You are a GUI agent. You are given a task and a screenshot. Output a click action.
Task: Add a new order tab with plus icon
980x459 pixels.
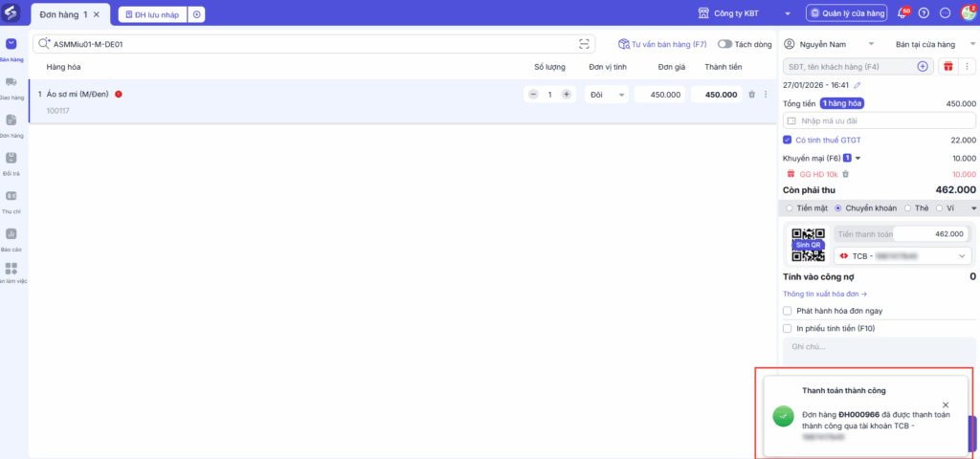196,14
